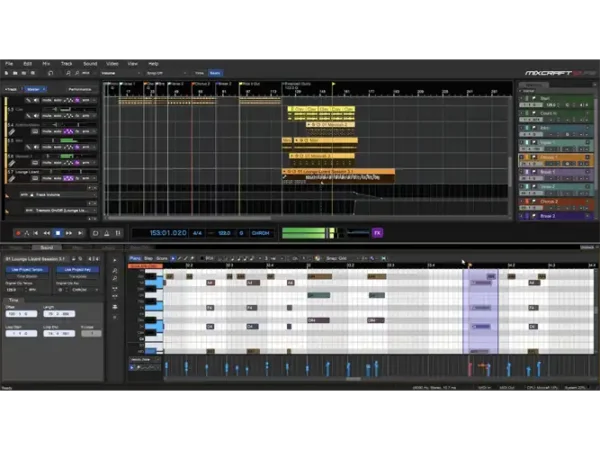
Task: Open the Sound menu
Action: pos(90,64)
